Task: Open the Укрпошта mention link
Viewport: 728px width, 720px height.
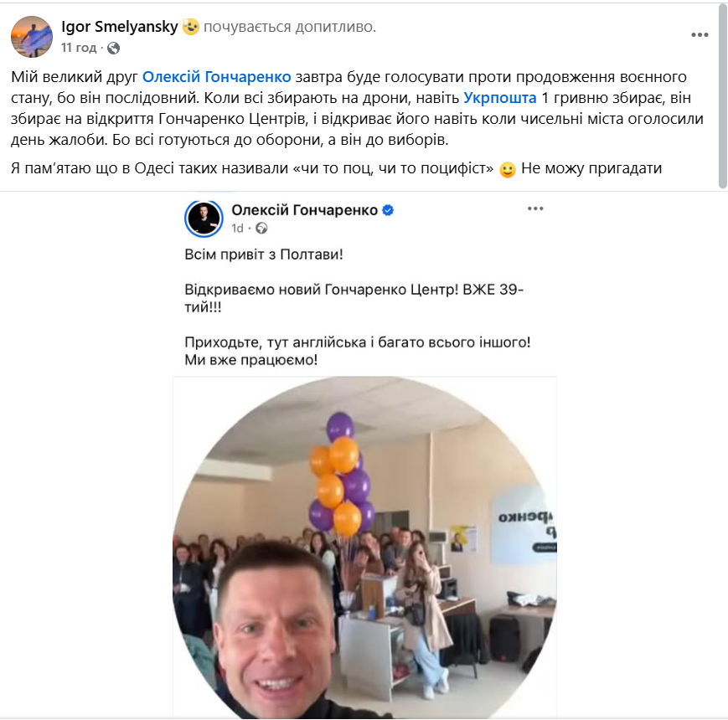Action: point(500,98)
